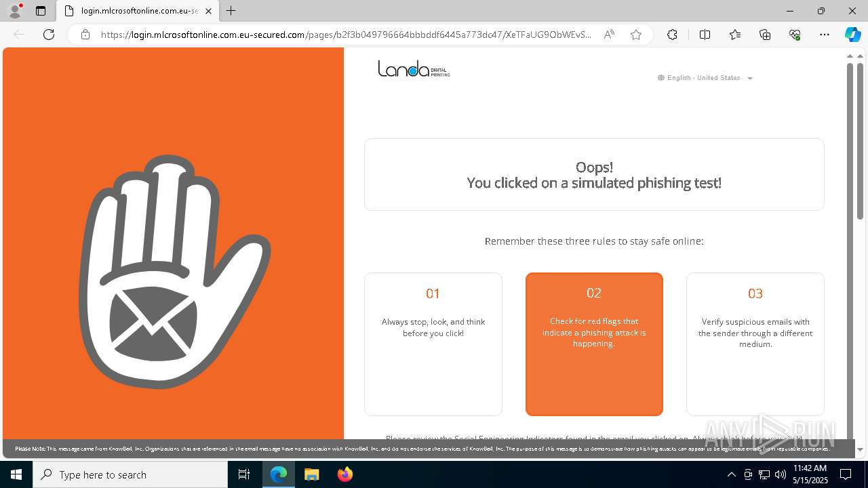Open the browser profile icon

pyautogui.click(x=15, y=11)
